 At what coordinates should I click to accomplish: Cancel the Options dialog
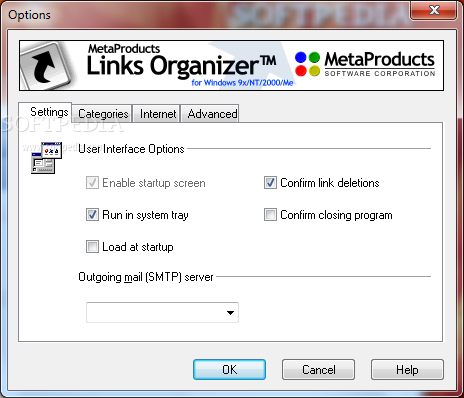click(318, 369)
